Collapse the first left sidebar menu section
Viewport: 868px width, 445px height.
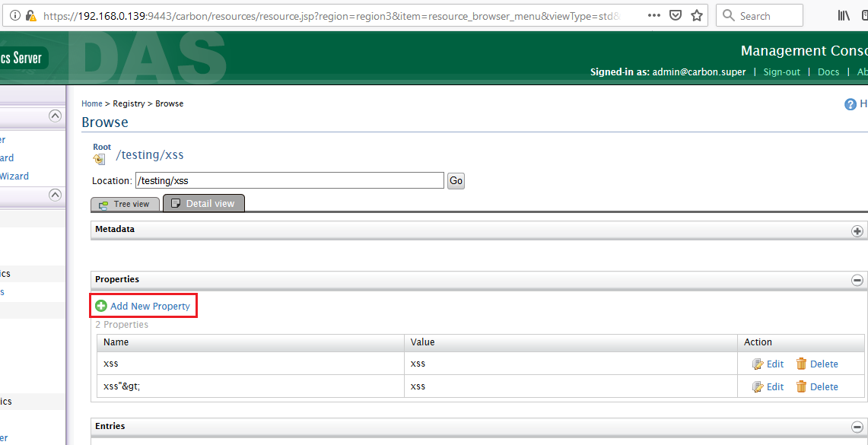pyautogui.click(x=55, y=116)
